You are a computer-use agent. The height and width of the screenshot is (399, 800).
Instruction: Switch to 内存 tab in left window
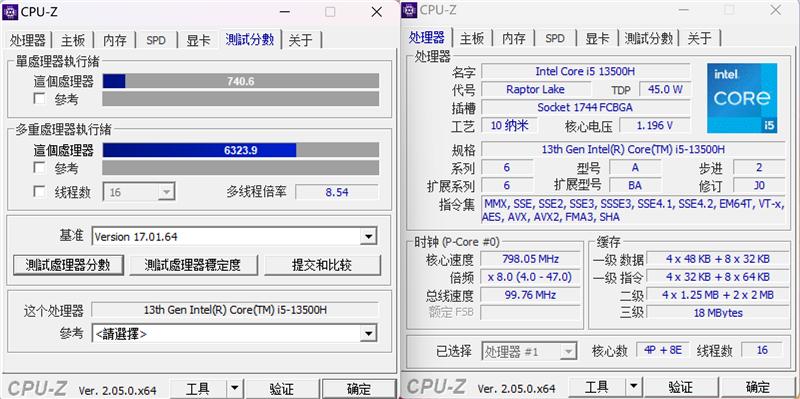115,40
